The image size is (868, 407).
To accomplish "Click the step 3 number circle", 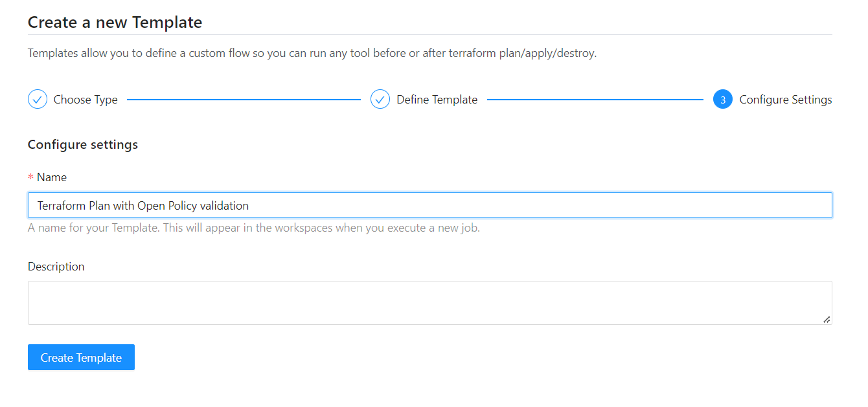I will tap(722, 100).
